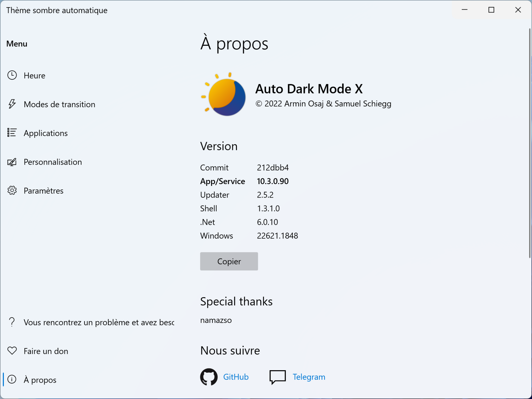This screenshot has width=532, height=399.
Task: Open the Applications list icon
Action: pos(12,133)
